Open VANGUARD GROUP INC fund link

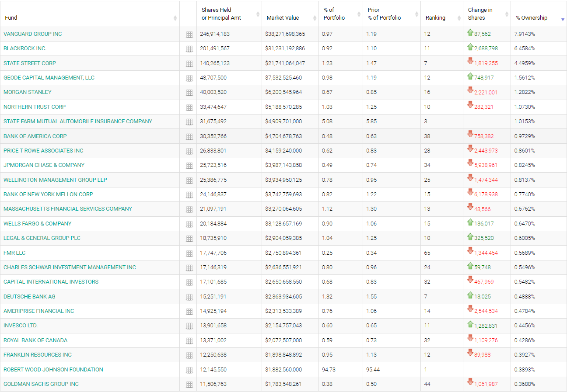coord(33,34)
